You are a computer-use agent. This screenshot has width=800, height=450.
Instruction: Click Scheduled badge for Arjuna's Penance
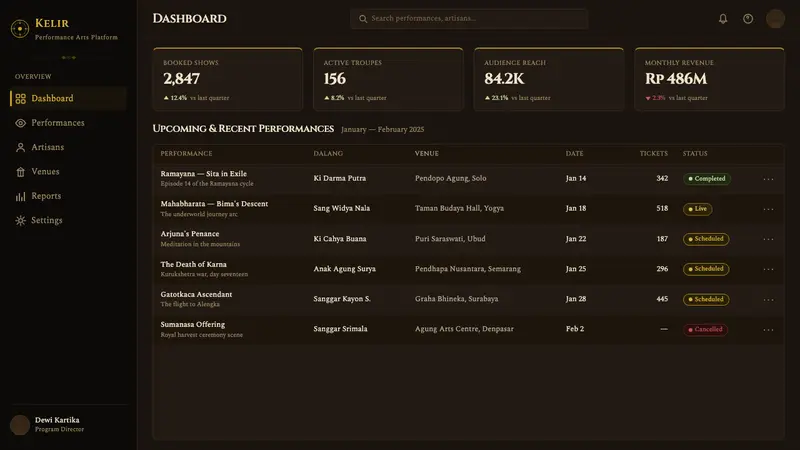[x=706, y=239]
